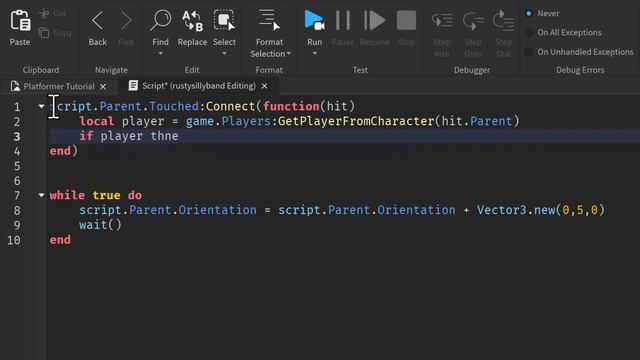Click the Resume test button
Viewport: 640px width, 360px height.
[x=374, y=20]
